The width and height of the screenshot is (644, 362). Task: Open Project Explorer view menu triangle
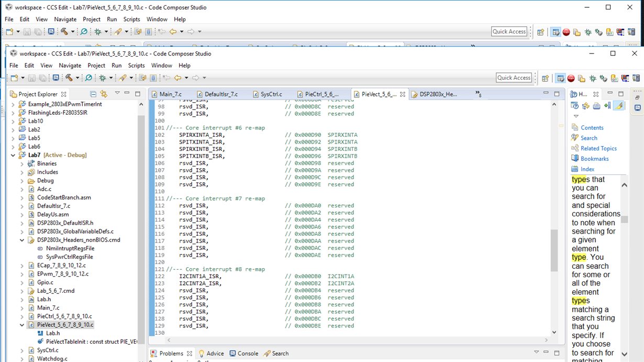coord(117,94)
